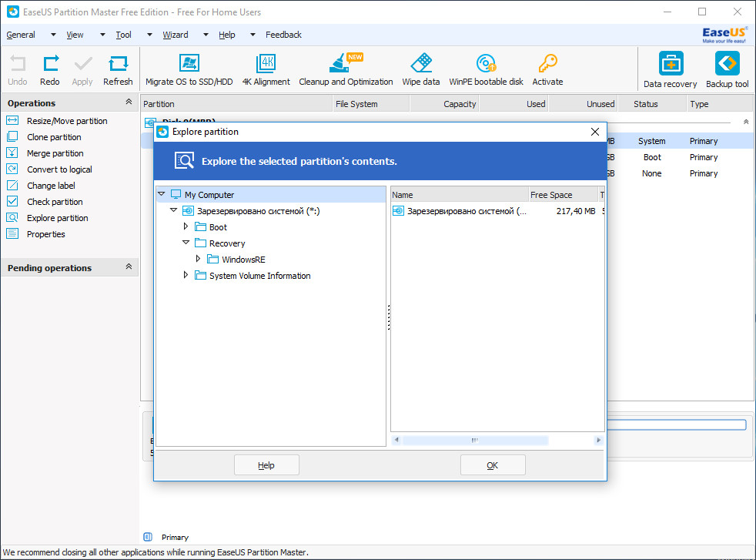This screenshot has width=756, height=560.
Task: Open the View menu
Action: click(x=75, y=35)
